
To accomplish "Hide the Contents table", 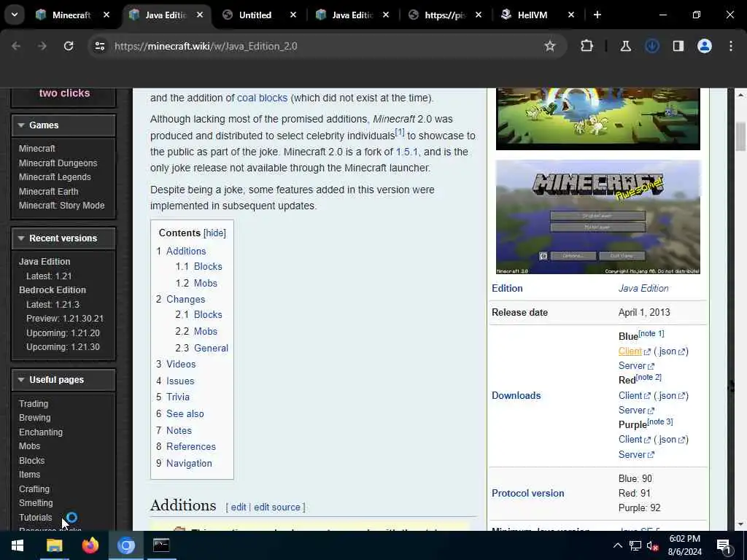I will pos(214,233).
